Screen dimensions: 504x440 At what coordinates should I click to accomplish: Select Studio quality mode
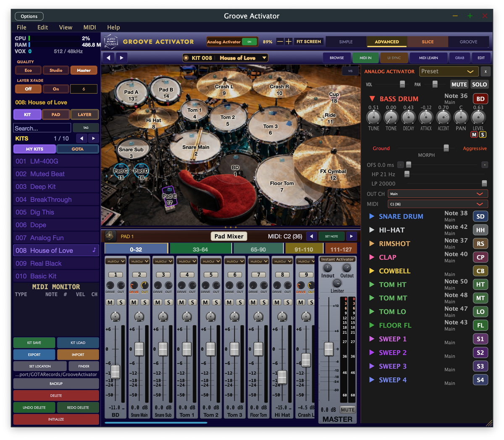coord(56,70)
